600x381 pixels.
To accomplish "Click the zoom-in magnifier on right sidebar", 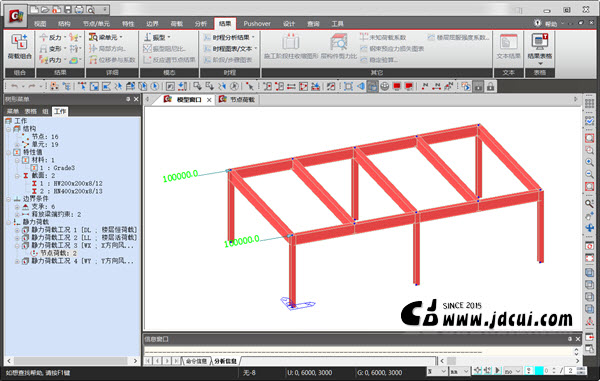I will tap(589, 162).
